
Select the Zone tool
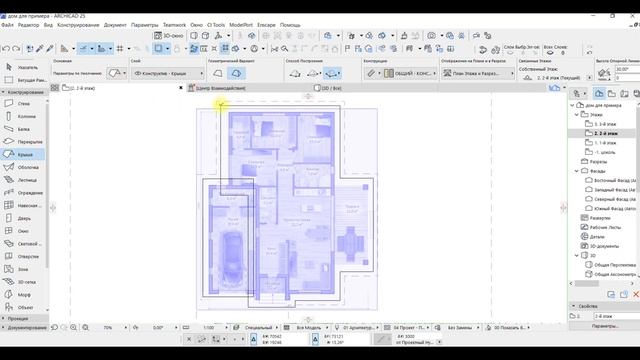(23, 269)
